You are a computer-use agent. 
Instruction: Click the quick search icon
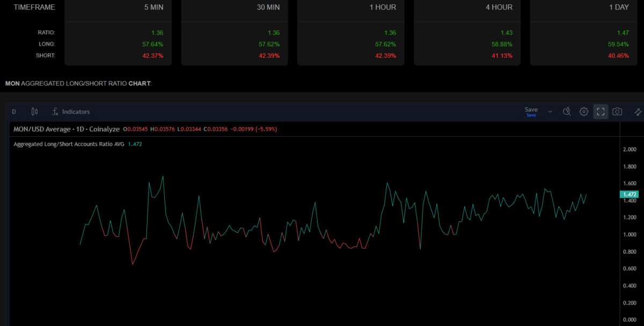coord(566,112)
